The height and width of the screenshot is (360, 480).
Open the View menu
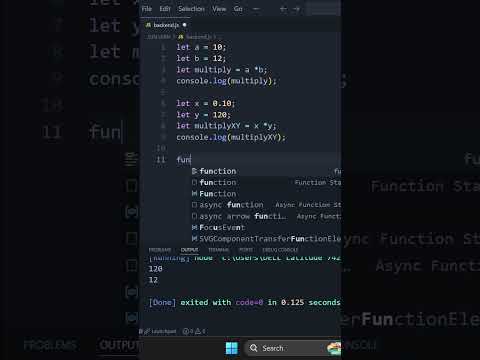[219, 9]
